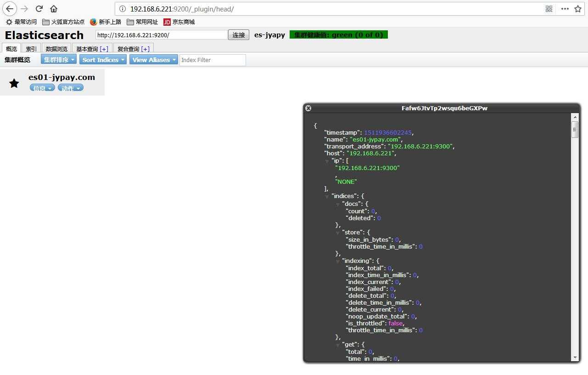Viewport: 588px width, 375px height.
Task: Open 动作 dropdown for es01-jypay.com
Action: pos(70,88)
